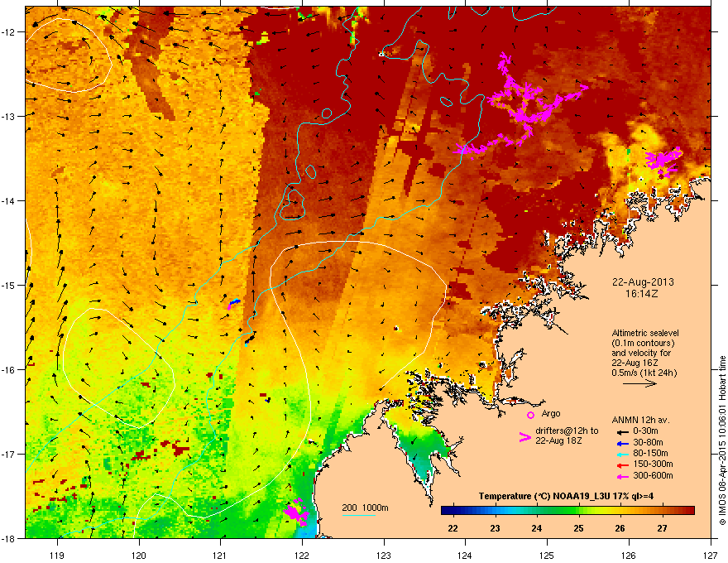Click the latitude axis label -18
This screenshot has width=728, height=563.
pyautogui.click(x=9, y=538)
